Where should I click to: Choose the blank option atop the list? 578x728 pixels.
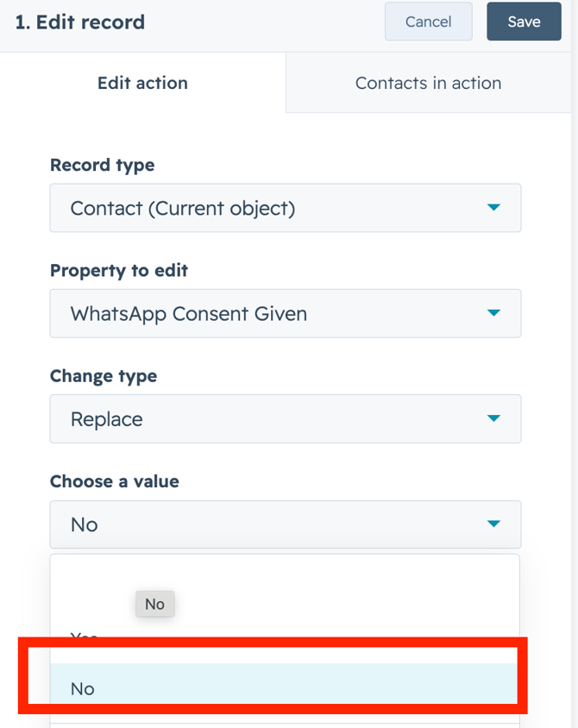point(285,580)
